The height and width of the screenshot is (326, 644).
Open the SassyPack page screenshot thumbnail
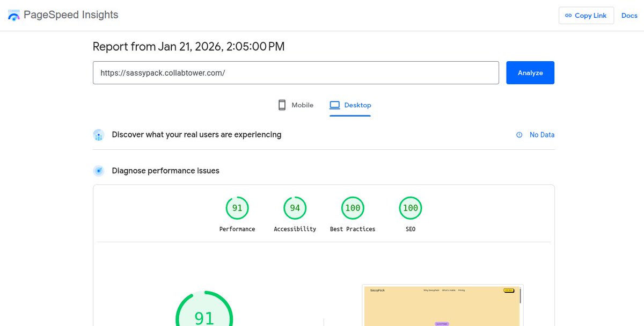(443, 305)
